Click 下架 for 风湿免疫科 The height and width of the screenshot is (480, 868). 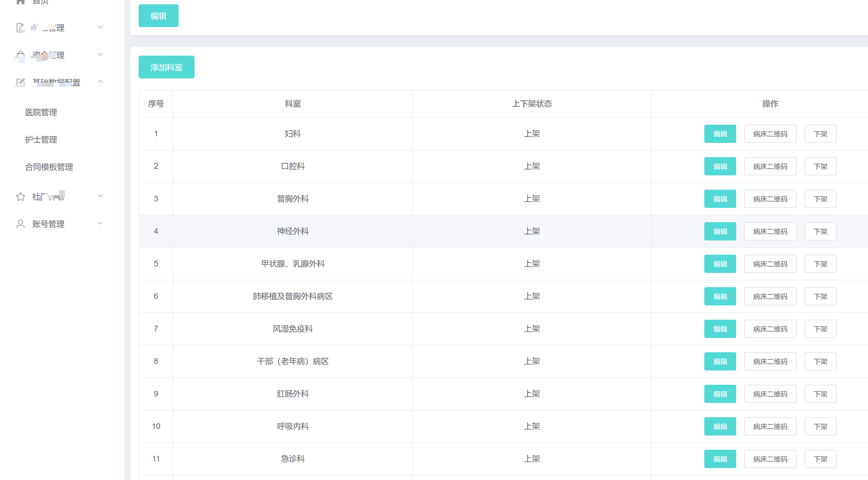click(820, 329)
